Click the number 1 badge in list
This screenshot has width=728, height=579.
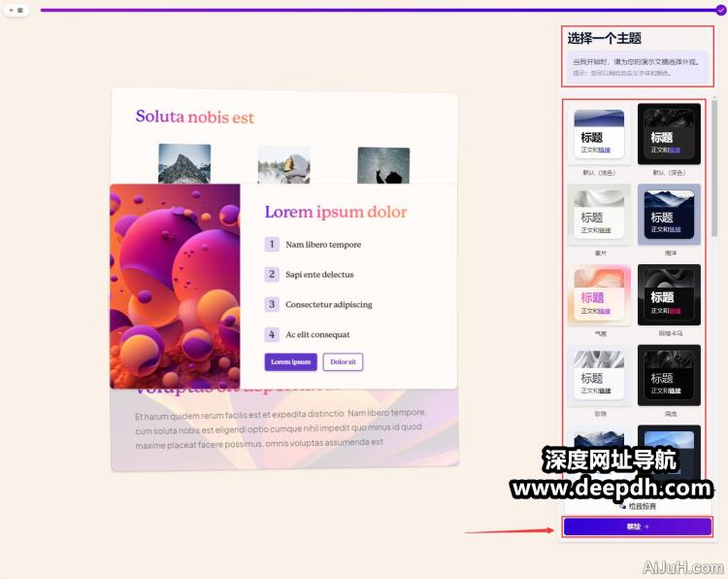pos(272,245)
